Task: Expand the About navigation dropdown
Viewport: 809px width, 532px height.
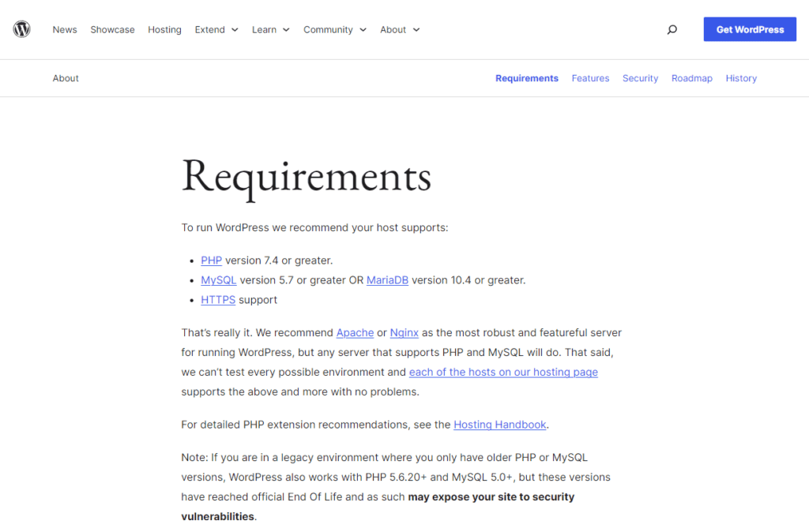Action: pos(400,29)
